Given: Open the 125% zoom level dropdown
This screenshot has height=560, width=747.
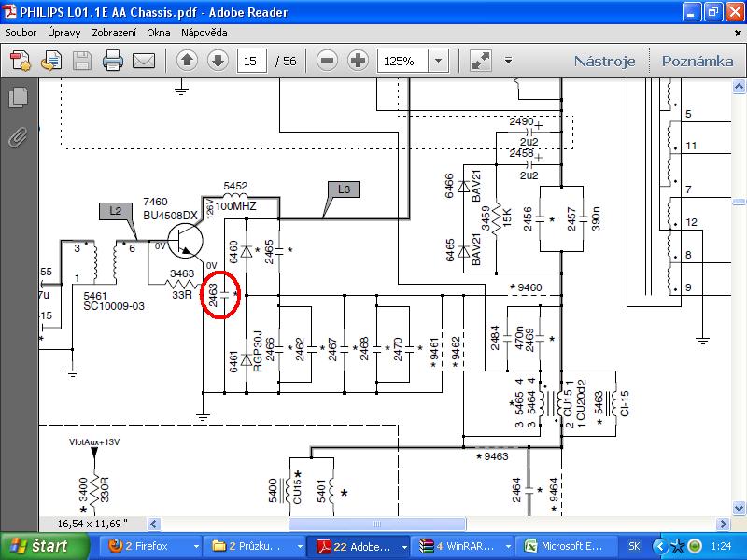Looking at the screenshot, I should [437, 61].
